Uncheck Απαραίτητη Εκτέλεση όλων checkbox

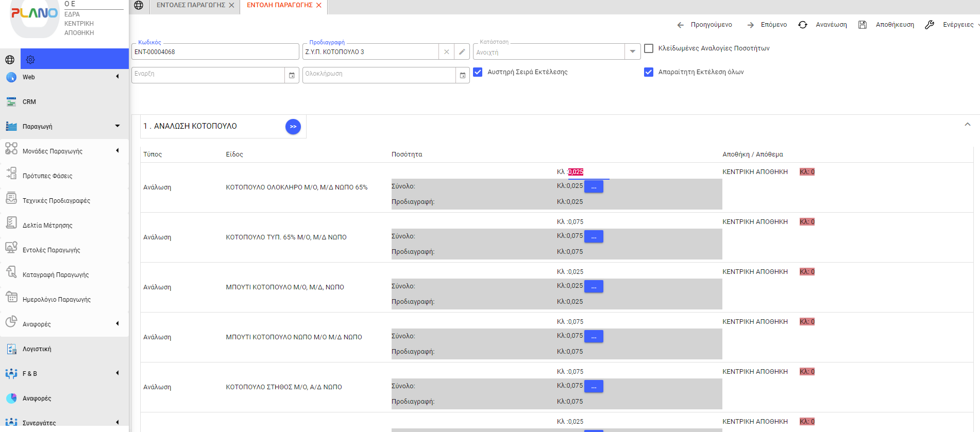click(649, 72)
